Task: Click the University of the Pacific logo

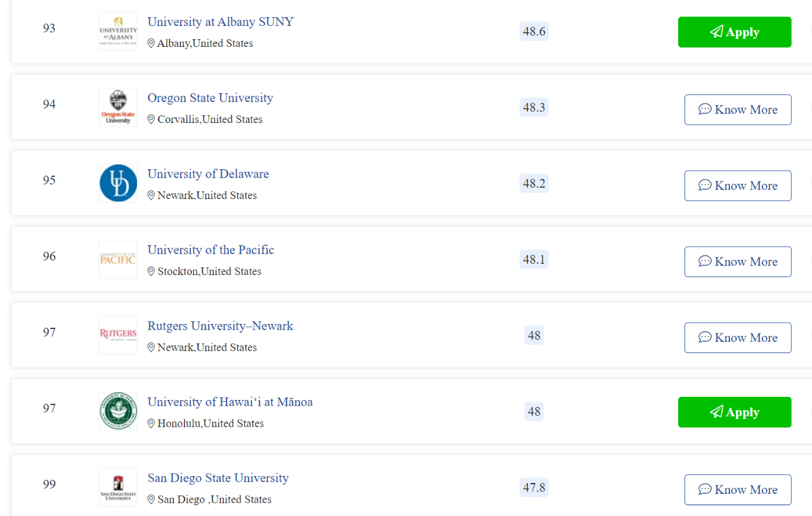Action: point(118,259)
